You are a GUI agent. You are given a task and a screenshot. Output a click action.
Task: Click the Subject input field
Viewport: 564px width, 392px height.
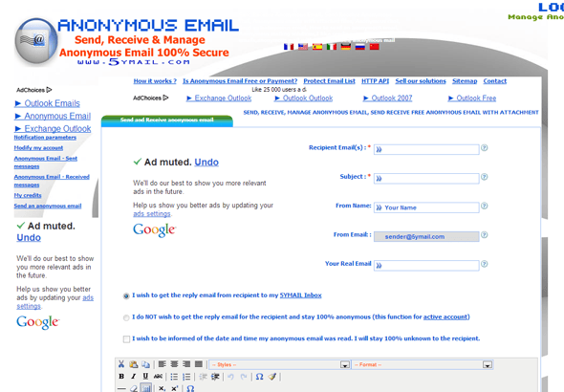coord(426,179)
